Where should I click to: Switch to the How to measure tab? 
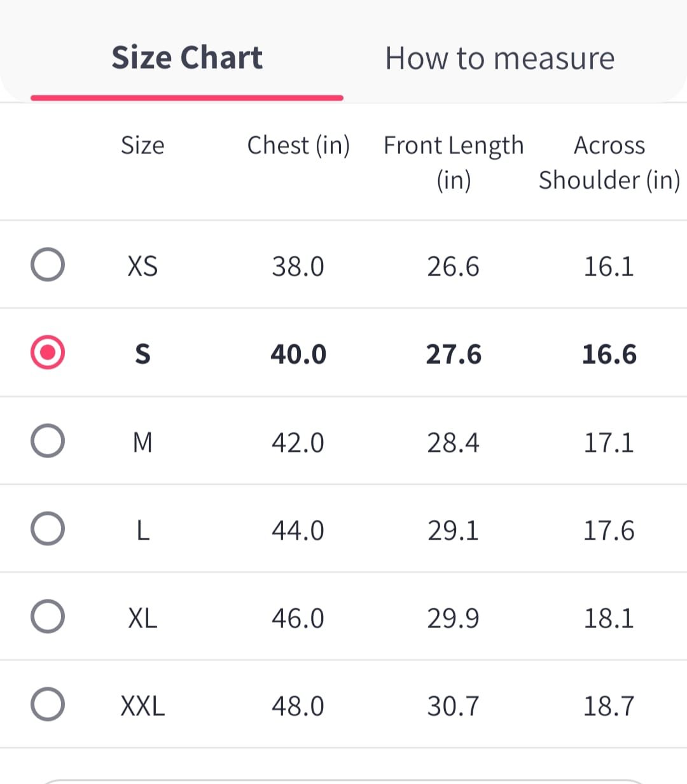coord(500,59)
